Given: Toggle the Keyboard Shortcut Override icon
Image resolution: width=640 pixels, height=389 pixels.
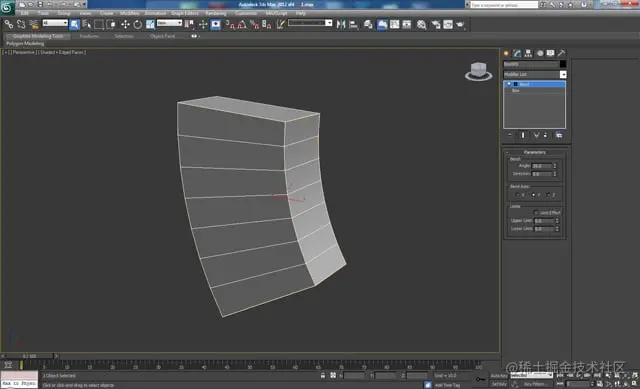Looking at the screenshot, I should (x=216, y=24).
